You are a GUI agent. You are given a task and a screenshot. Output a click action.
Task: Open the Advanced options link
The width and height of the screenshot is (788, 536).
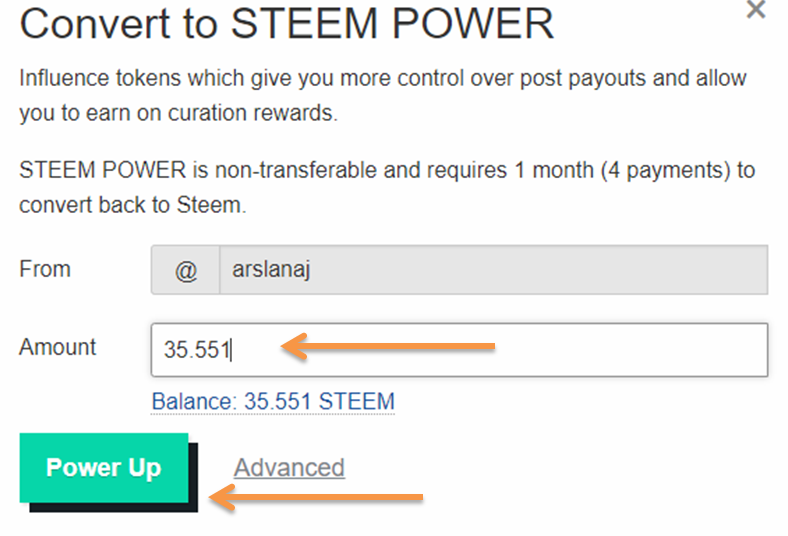coord(289,467)
